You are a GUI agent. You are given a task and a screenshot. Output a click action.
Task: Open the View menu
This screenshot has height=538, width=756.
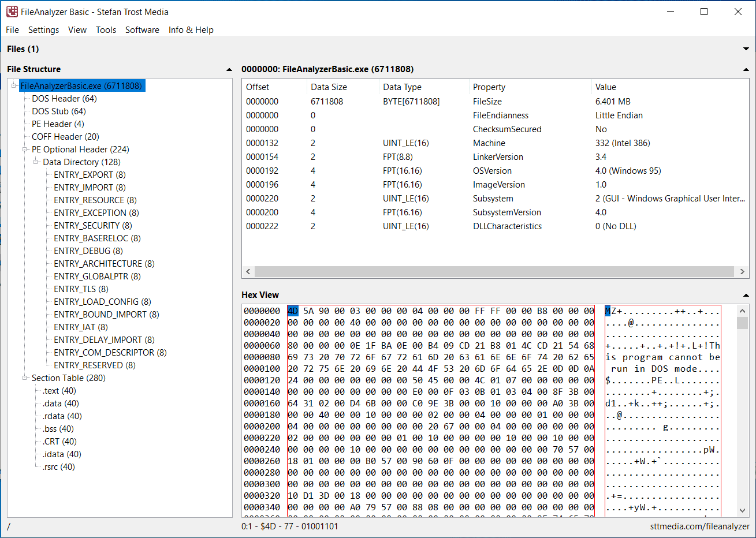77,30
